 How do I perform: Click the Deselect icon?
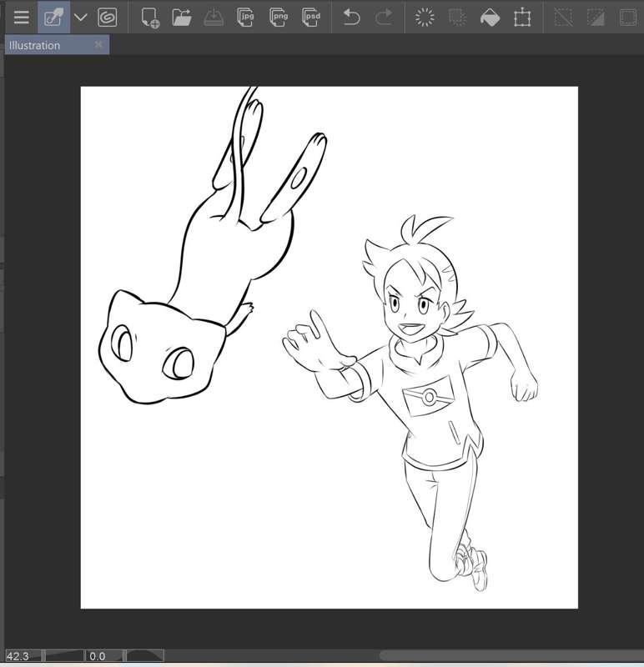point(563,18)
